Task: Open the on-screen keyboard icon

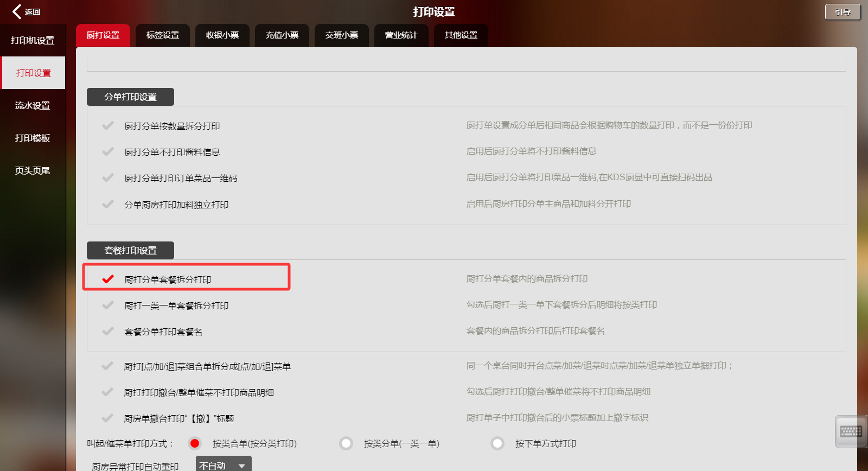Action: [851, 431]
